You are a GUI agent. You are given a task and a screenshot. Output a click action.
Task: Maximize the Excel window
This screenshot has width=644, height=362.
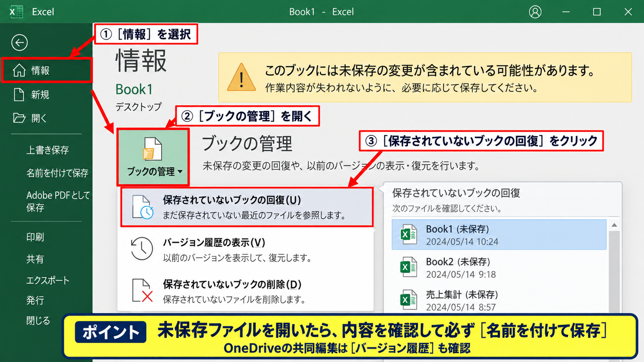coord(597,12)
